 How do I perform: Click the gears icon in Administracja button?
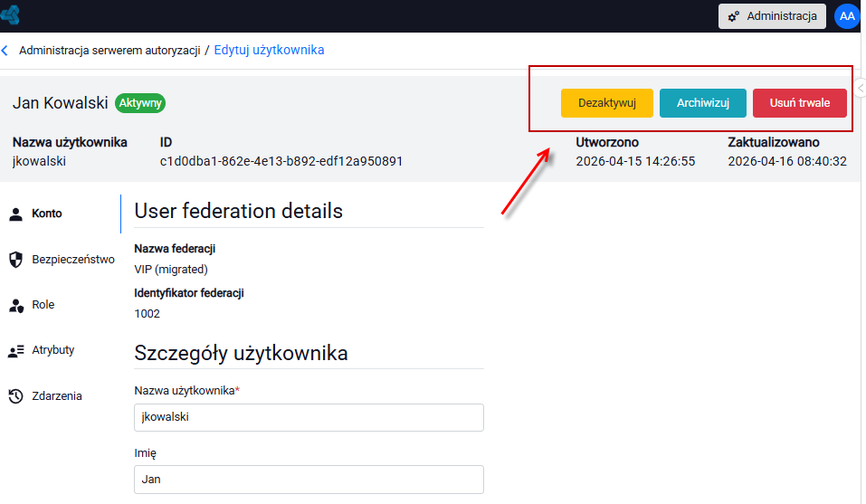click(734, 16)
